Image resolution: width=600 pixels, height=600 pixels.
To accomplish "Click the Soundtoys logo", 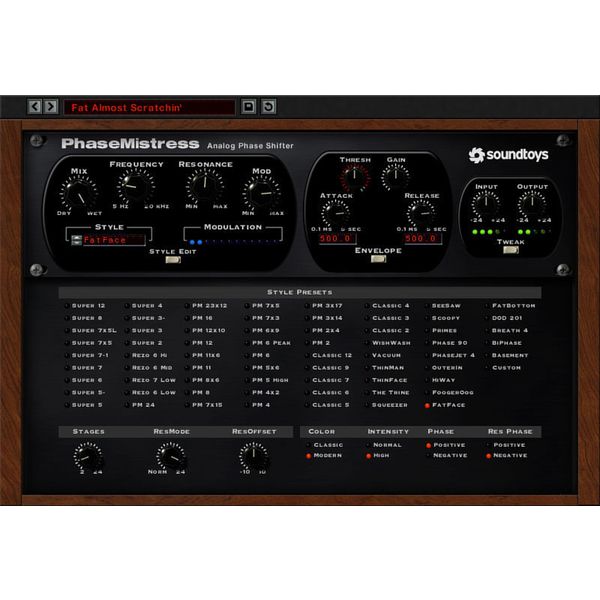I will (x=508, y=155).
